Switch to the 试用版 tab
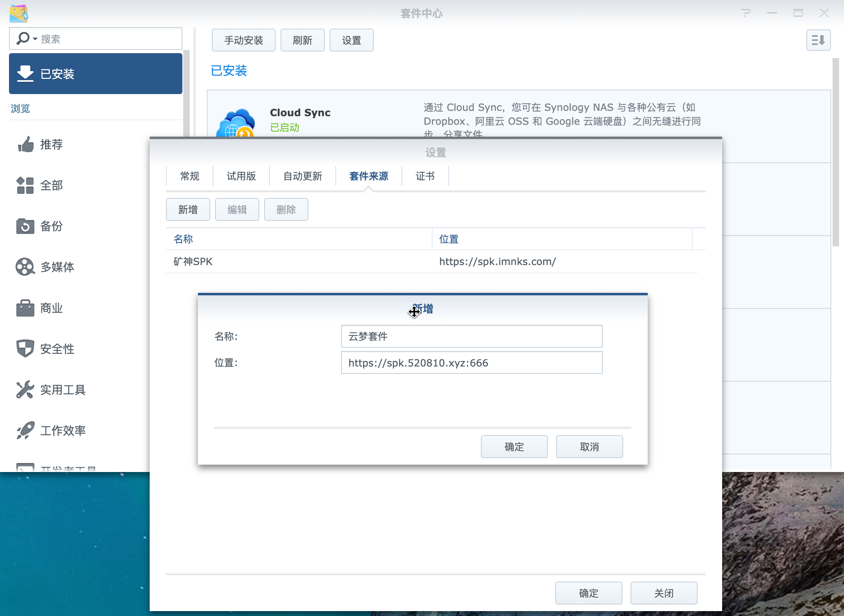Viewport: 844px width, 616px height. (x=241, y=176)
